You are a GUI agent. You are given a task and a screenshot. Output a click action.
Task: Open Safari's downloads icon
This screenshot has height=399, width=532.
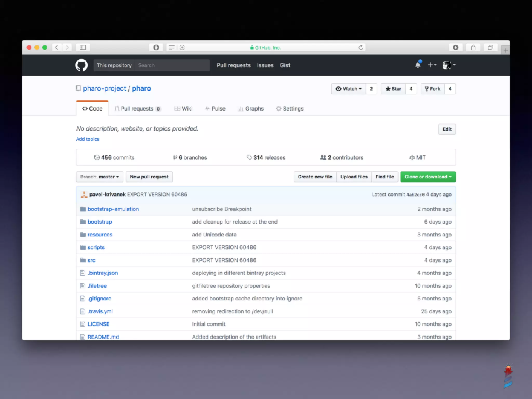[x=455, y=48]
